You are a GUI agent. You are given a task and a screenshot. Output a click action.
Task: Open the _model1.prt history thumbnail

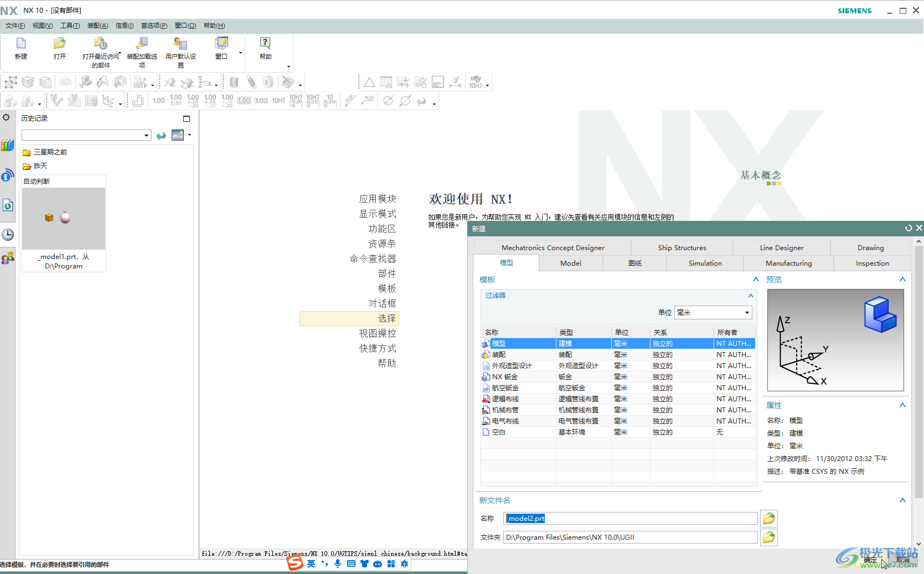(x=64, y=219)
